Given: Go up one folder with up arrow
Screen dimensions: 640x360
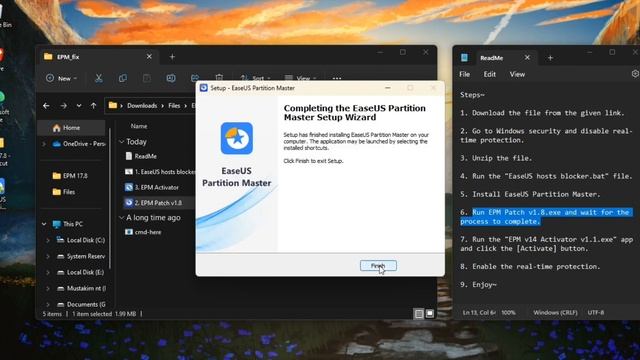Looking at the screenshot, I should [x=93, y=106].
